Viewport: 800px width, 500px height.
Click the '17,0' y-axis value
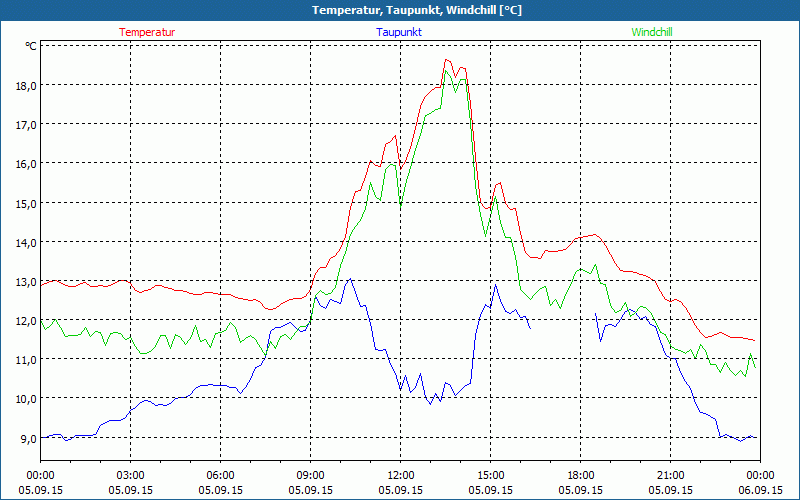(x=27, y=124)
